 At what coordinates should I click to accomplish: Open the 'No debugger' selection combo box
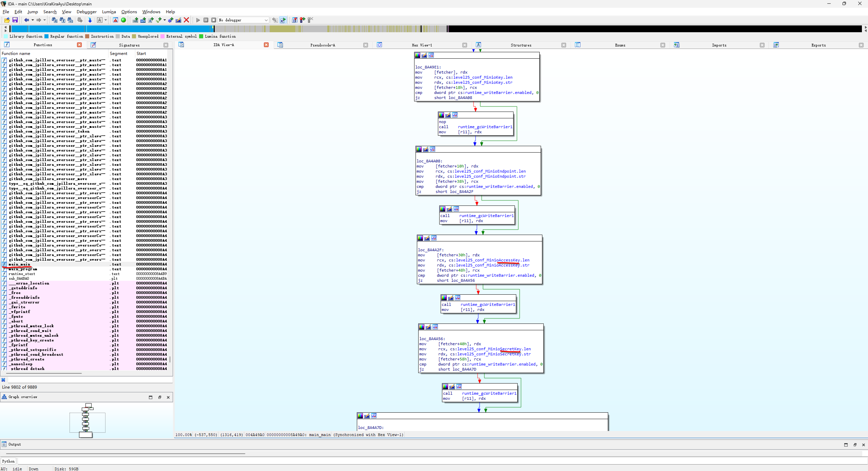tap(243, 20)
